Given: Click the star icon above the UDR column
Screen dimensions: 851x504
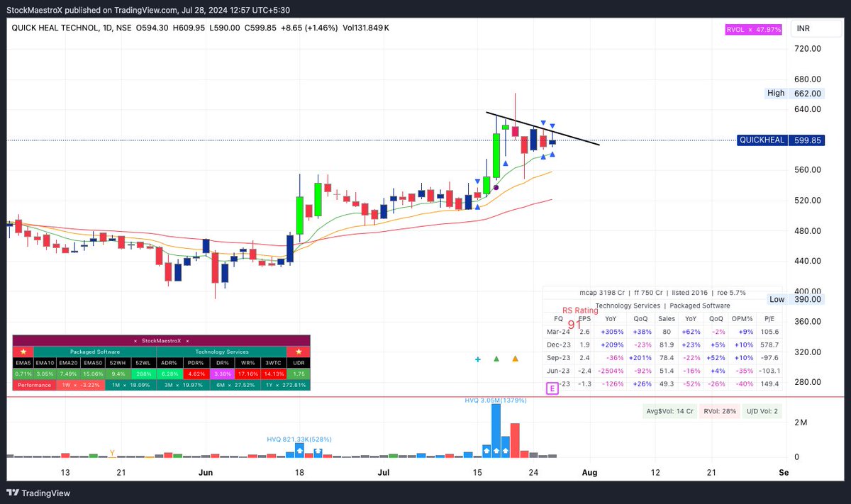Looking at the screenshot, I should (x=299, y=352).
